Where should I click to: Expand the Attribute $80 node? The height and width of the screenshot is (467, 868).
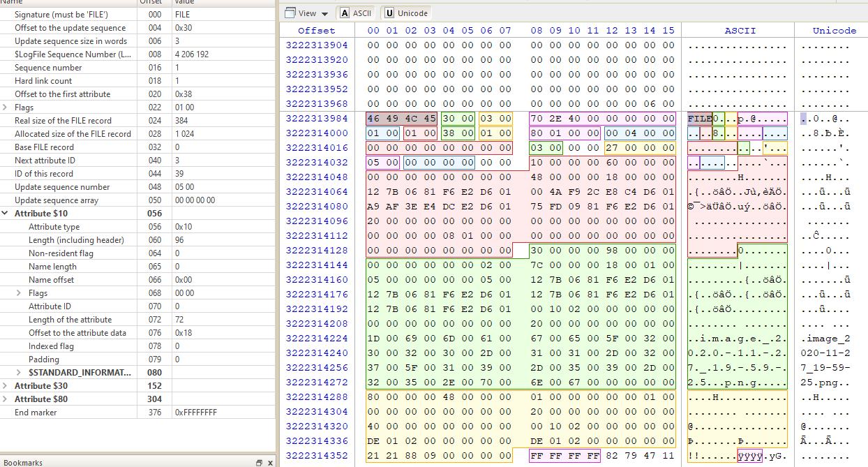(6, 399)
